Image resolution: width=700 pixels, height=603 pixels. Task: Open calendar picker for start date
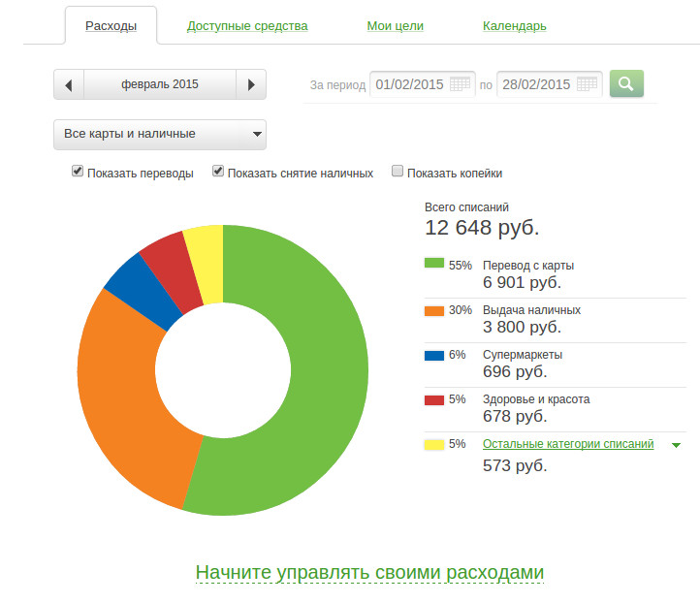pos(460,84)
